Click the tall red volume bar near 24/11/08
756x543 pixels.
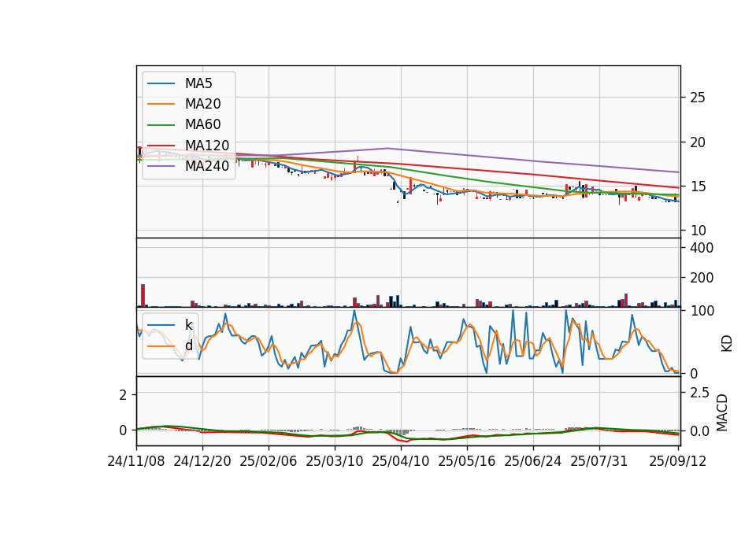click(x=143, y=295)
